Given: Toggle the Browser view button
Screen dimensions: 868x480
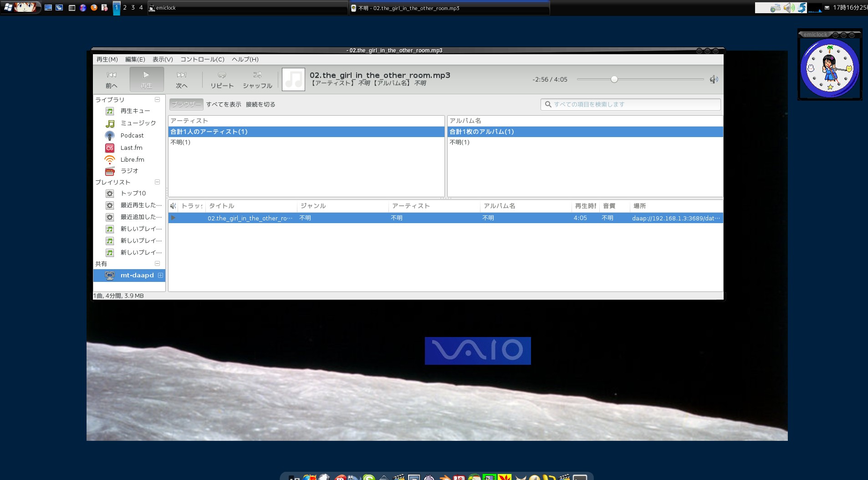Looking at the screenshot, I should [x=186, y=104].
